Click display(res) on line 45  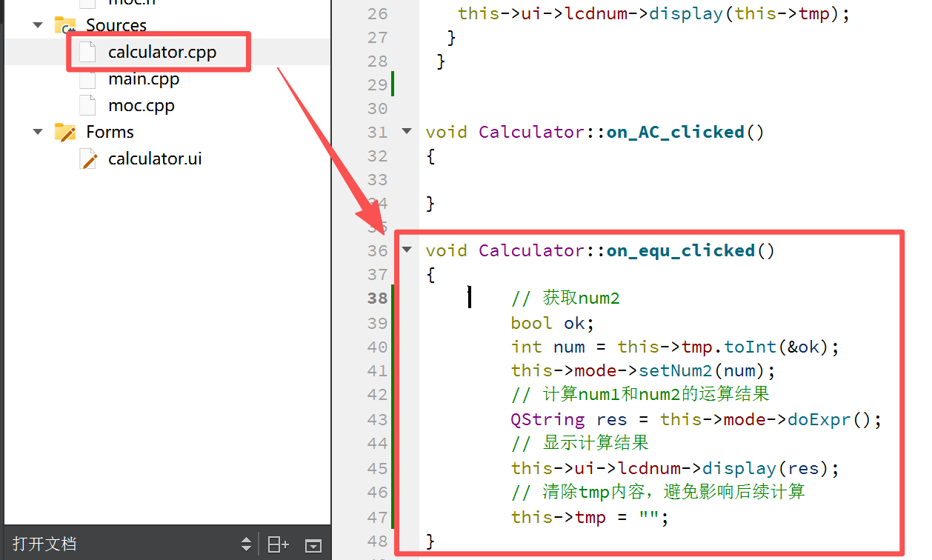click(x=766, y=469)
